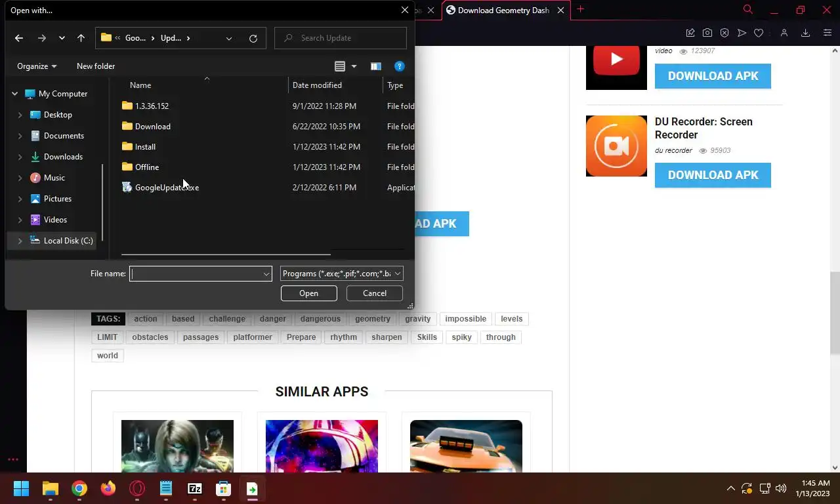Expand the Videos tree node
840x504 pixels.
[20, 220]
